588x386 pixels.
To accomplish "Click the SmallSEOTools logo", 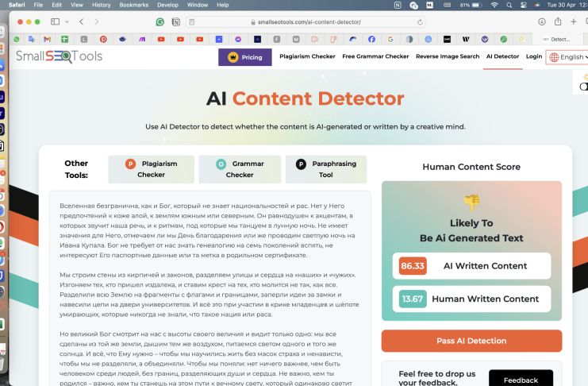I will 60,56.
